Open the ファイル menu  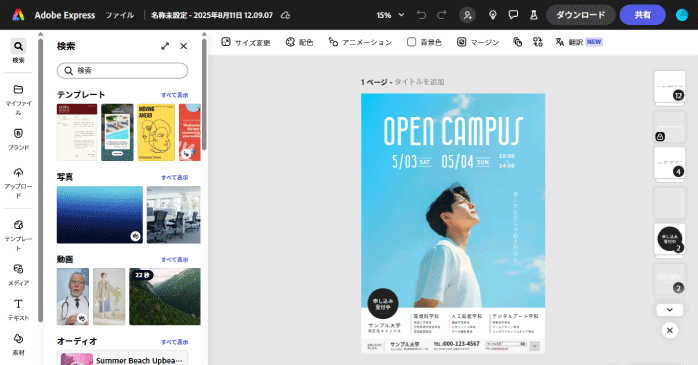tap(120, 15)
